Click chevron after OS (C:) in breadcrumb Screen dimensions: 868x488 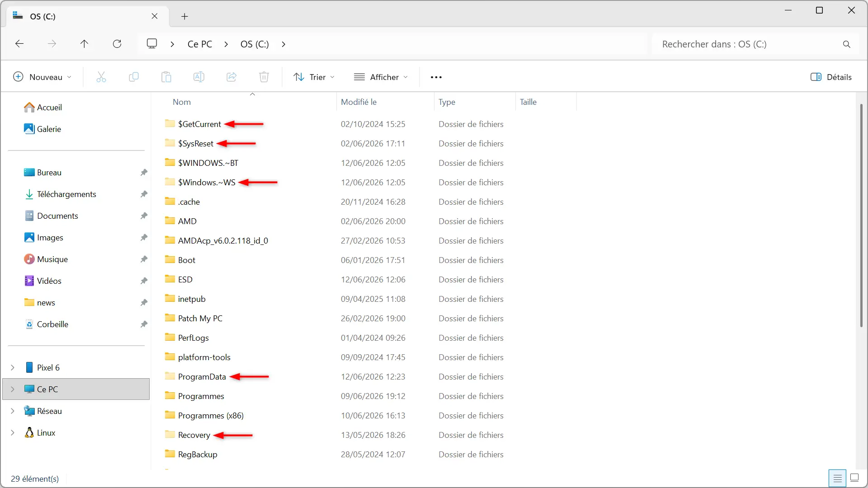click(283, 44)
